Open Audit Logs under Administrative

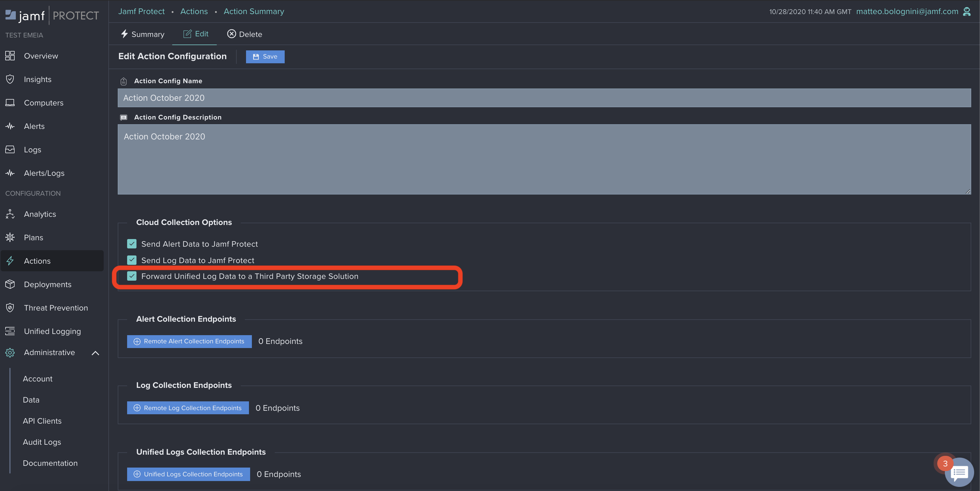pos(42,442)
